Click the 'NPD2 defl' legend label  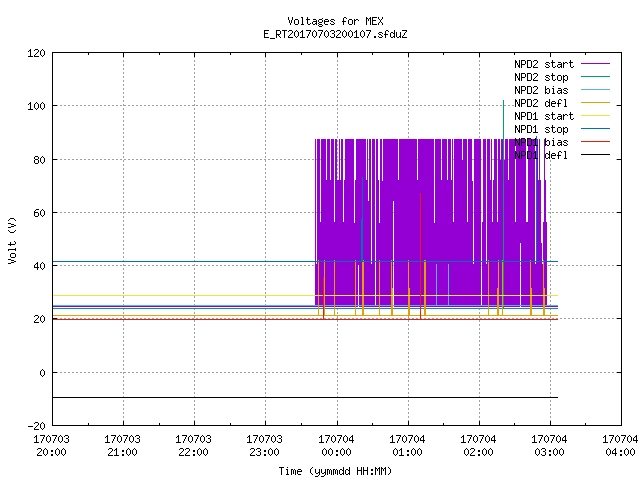(541, 103)
